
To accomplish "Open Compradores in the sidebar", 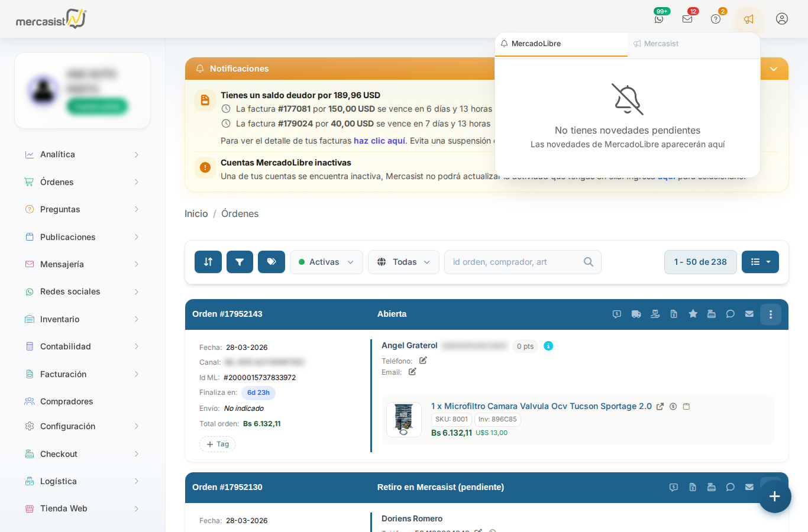I will pyautogui.click(x=66, y=401).
